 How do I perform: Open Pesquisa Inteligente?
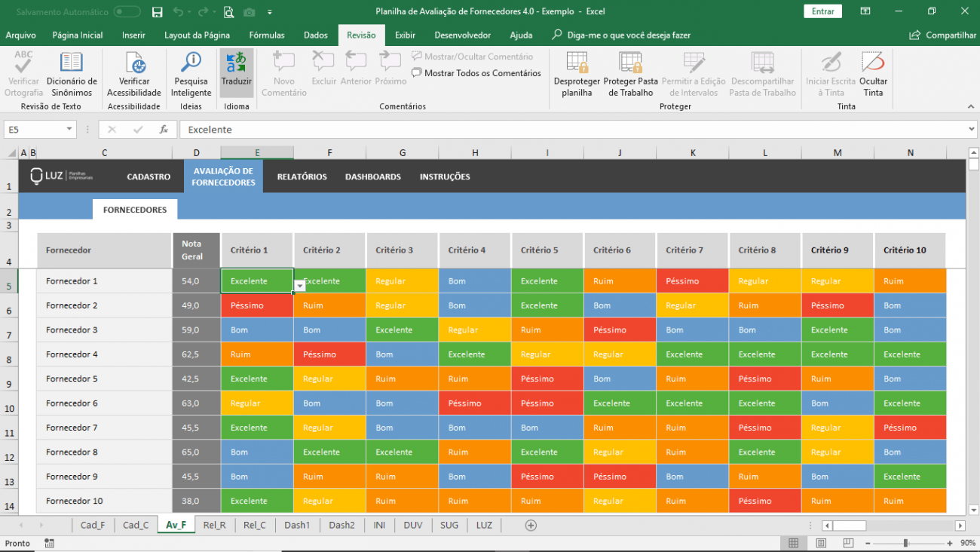coord(191,74)
